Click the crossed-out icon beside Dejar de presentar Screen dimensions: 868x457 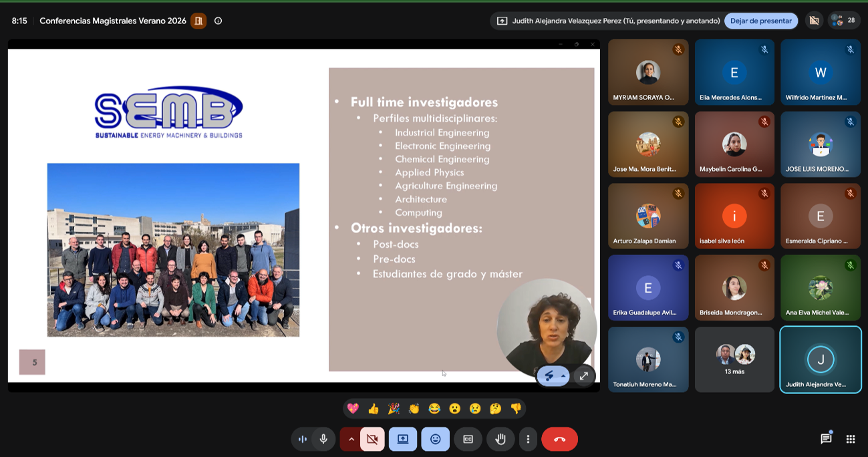[814, 21]
